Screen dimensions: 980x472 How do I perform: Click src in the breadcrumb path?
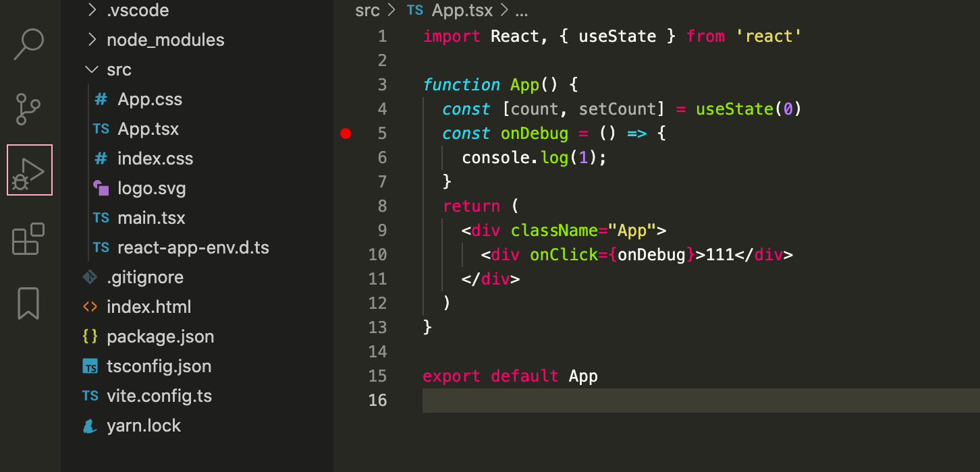coord(367,10)
